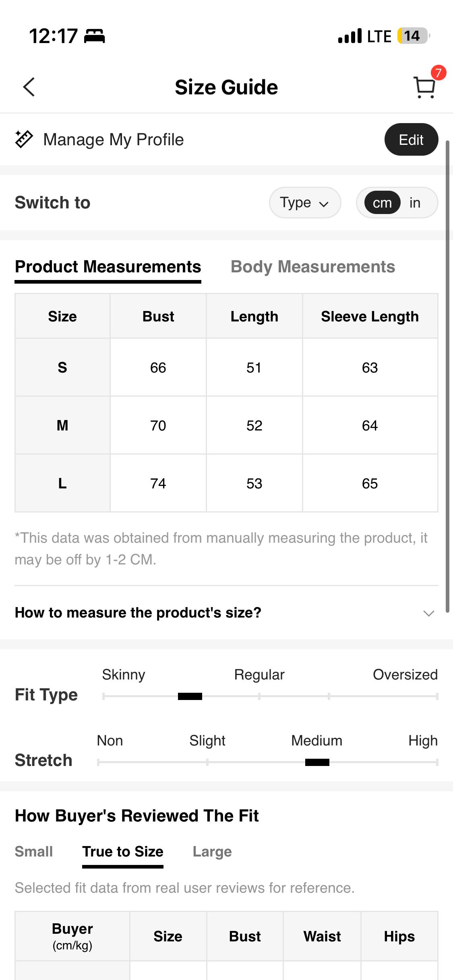Show Large fit reviews
The height and width of the screenshot is (980, 453).
212,852
